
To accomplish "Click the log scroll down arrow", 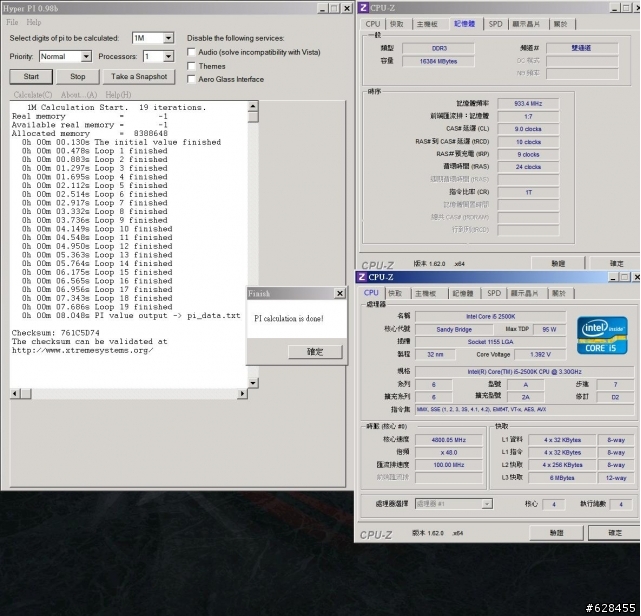I will click(253, 383).
